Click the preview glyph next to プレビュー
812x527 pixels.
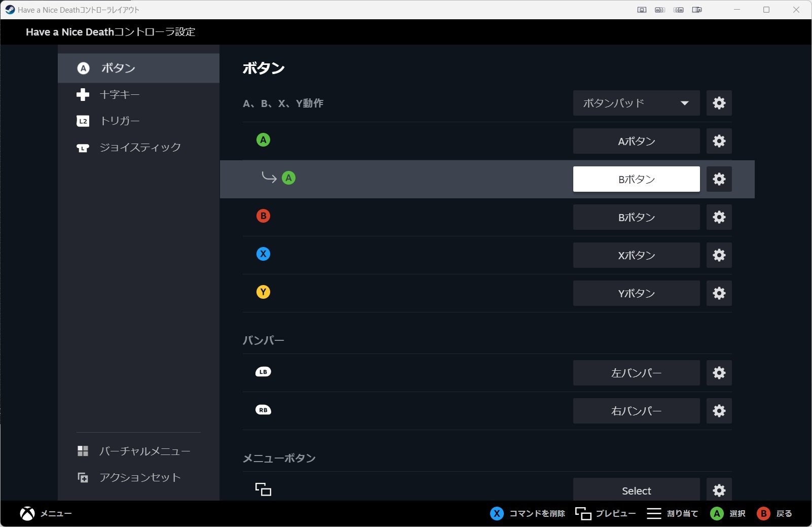[x=583, y=513]
